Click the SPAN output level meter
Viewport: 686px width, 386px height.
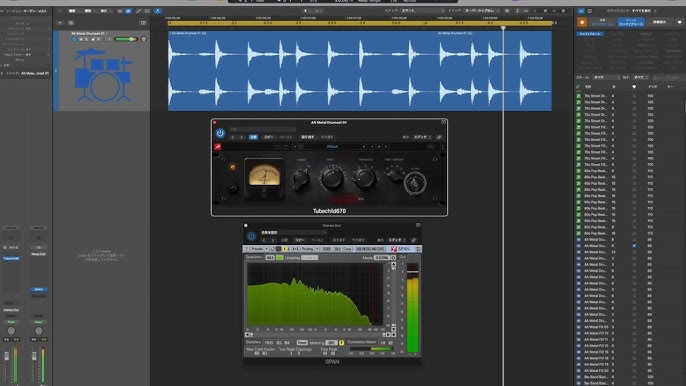[413, 308]
